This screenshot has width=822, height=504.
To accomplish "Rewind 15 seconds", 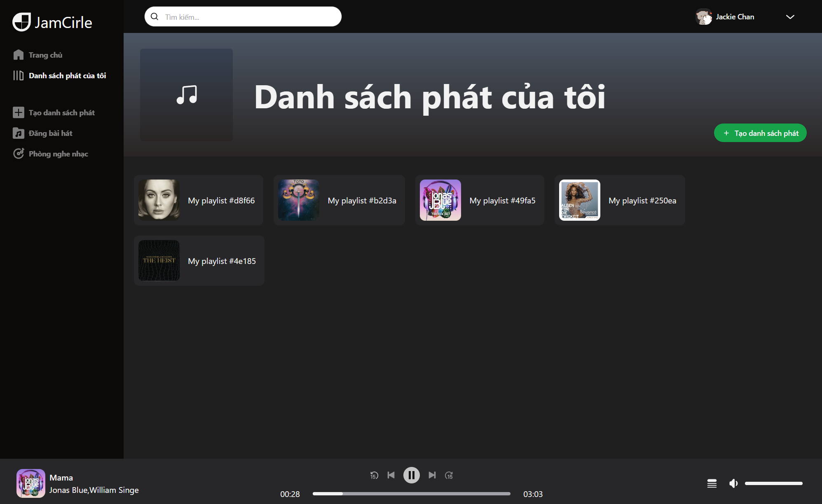I will [374, 475].
